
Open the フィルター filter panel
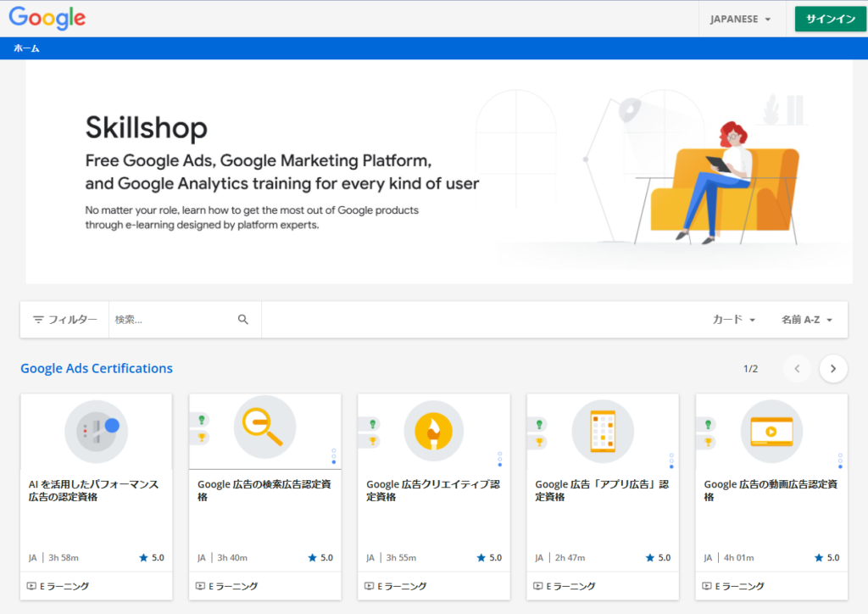[x=64, y=320]
